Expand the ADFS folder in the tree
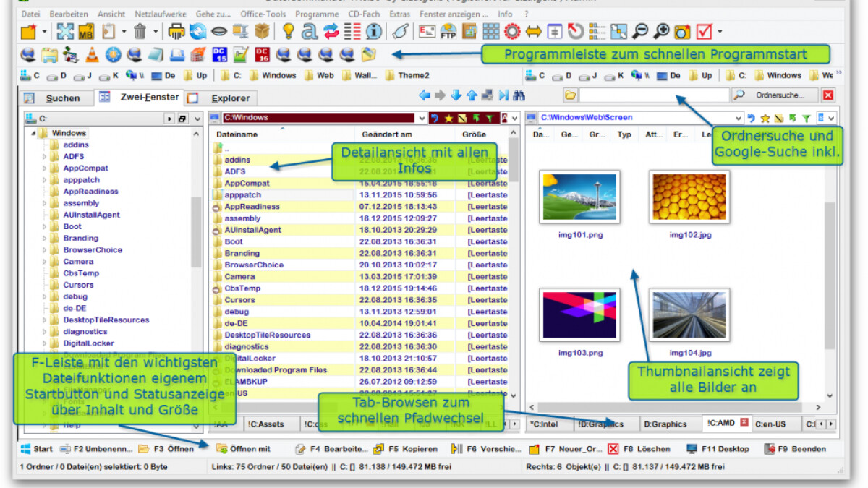 pyautogui.click(x=44, y=156)
